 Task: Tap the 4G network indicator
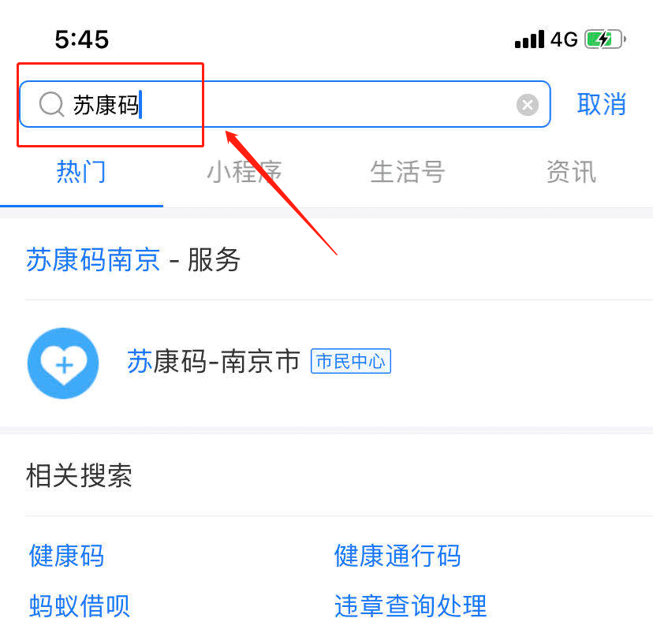[x=564, y=39]
